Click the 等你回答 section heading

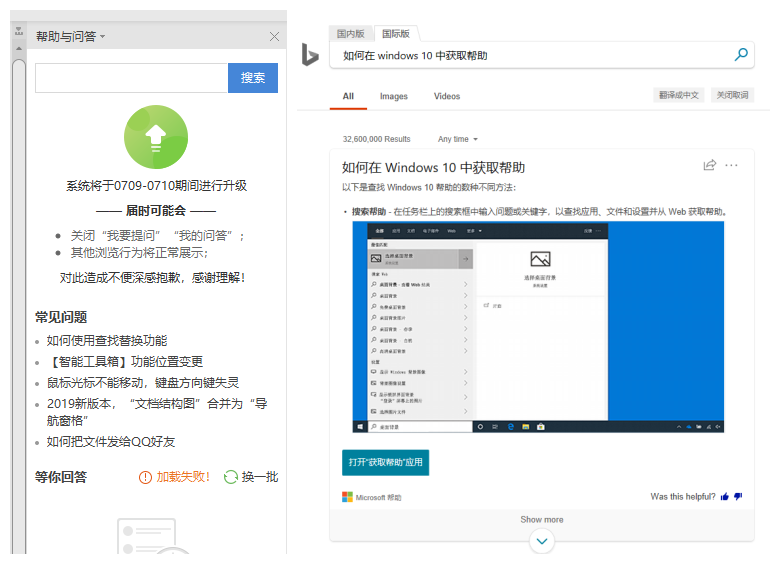click(x=61, y=477)
